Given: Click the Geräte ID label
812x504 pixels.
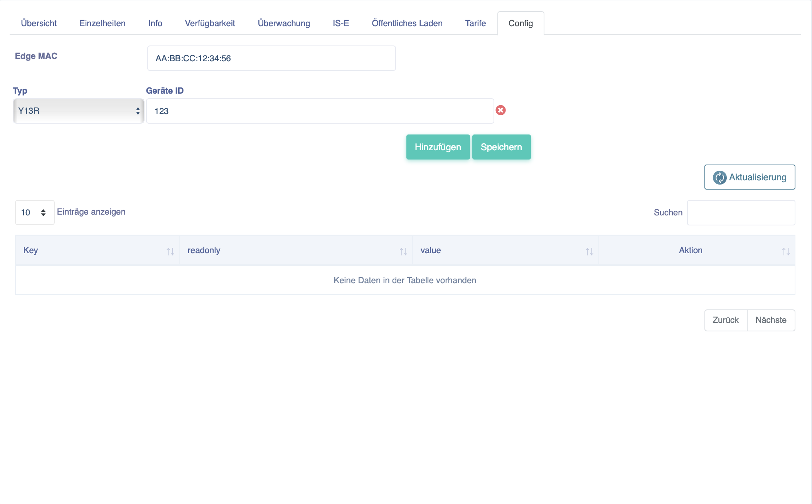Looking at the screenshot, I should (165, 91).
